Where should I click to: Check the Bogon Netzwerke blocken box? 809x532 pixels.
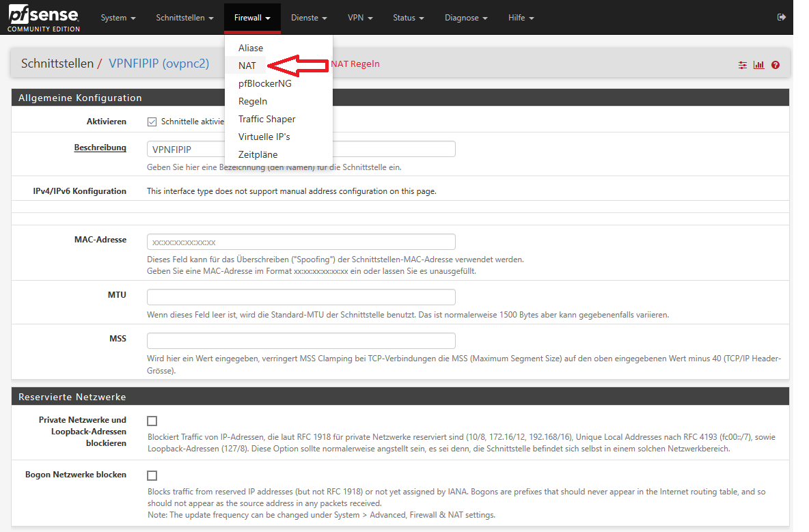[x=152, y=475]
